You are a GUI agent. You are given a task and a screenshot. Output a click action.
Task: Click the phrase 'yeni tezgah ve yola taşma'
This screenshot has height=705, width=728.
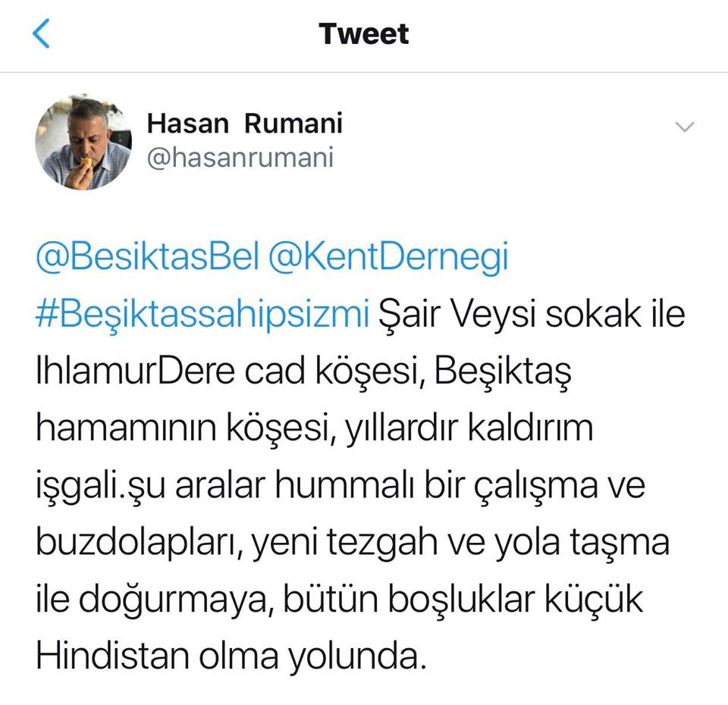(460, 542)
